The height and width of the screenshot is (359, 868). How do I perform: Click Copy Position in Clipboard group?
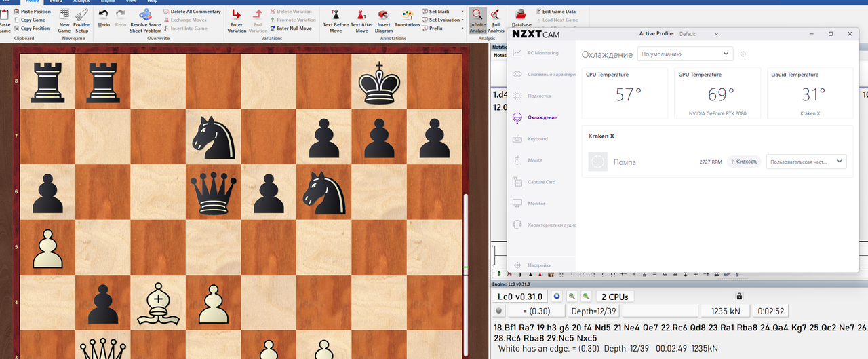tap(32, 29)
